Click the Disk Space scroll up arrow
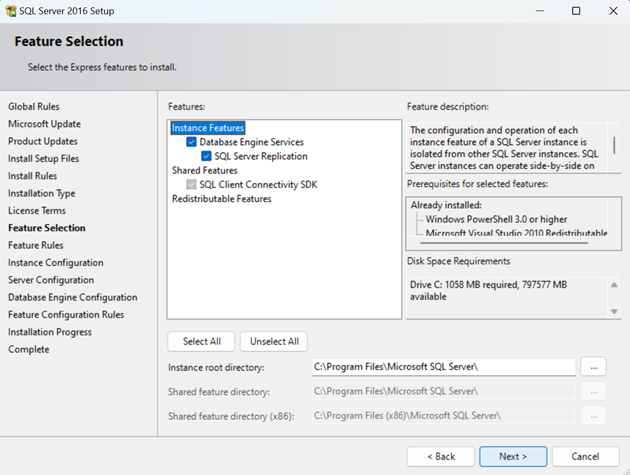Viewport: 630px width, 475px height. coord(614,285)
